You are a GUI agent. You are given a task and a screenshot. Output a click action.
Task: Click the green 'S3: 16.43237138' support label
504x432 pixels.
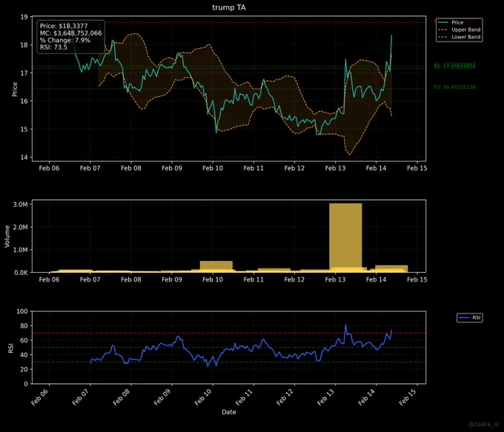[x=454, y=87]
